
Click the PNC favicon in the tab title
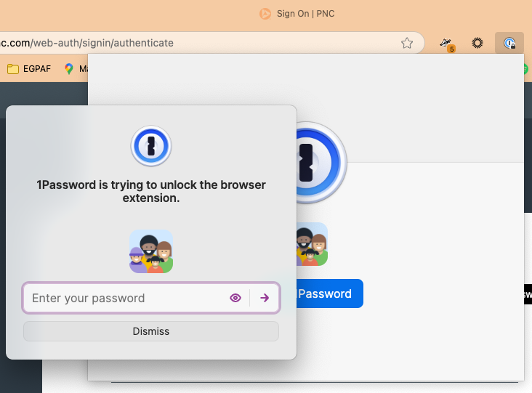point(266,14)
